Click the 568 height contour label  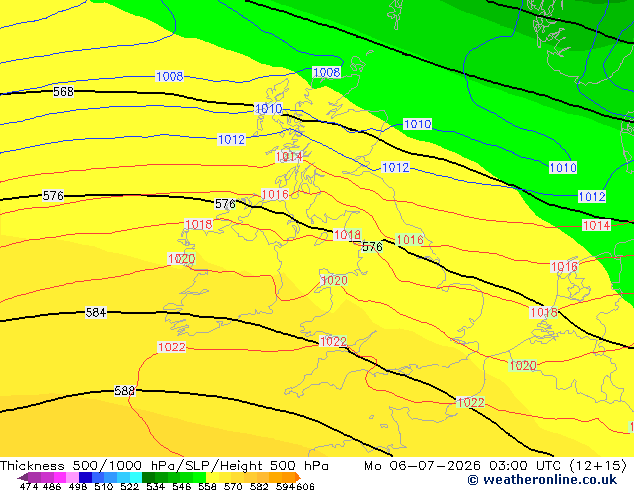tap(63, 92)
